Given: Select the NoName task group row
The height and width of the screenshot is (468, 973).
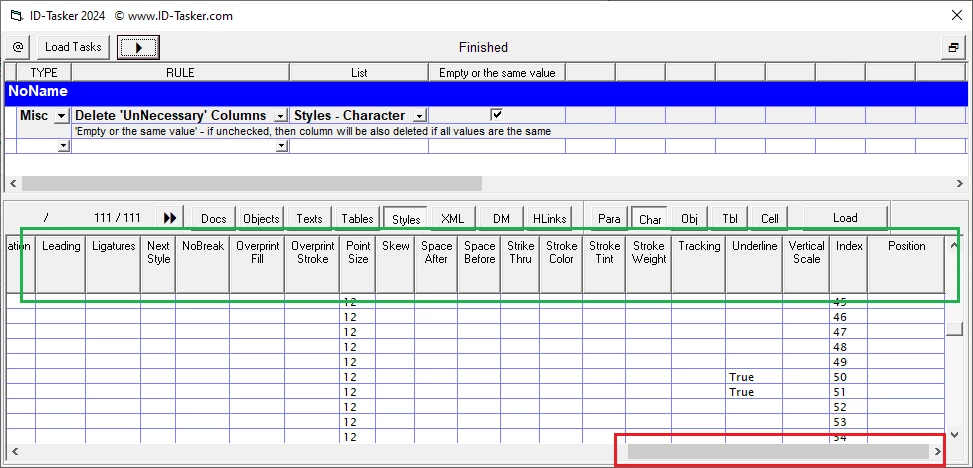Looking at the screenshot, I should tap(486, 92).
